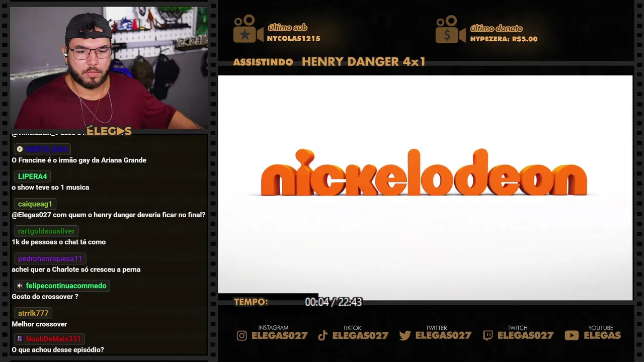The width and height of the screenshot is (644, 362).
Task: Open the pedrohenriquesa11 chat username
Action: (x=50, y=258)
